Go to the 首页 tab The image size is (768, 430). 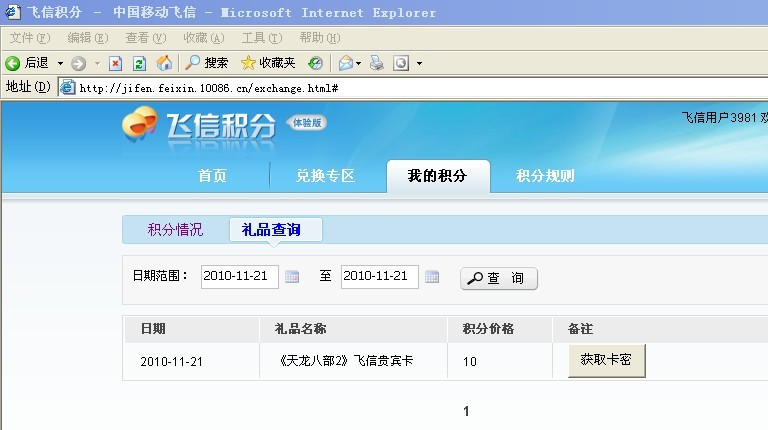(x=212, y=175)
